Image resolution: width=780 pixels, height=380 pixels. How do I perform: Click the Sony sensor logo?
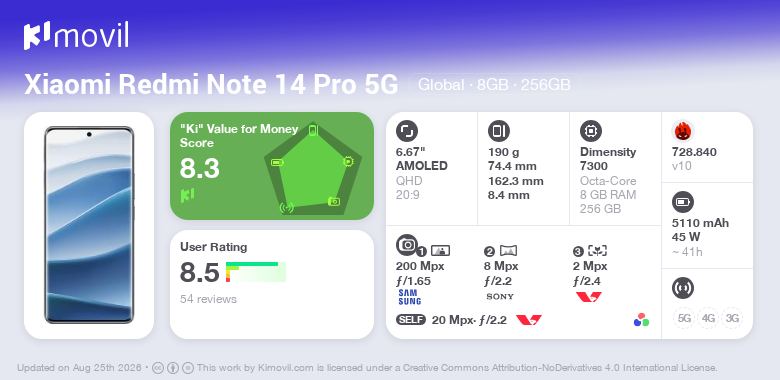click(500, 296)
